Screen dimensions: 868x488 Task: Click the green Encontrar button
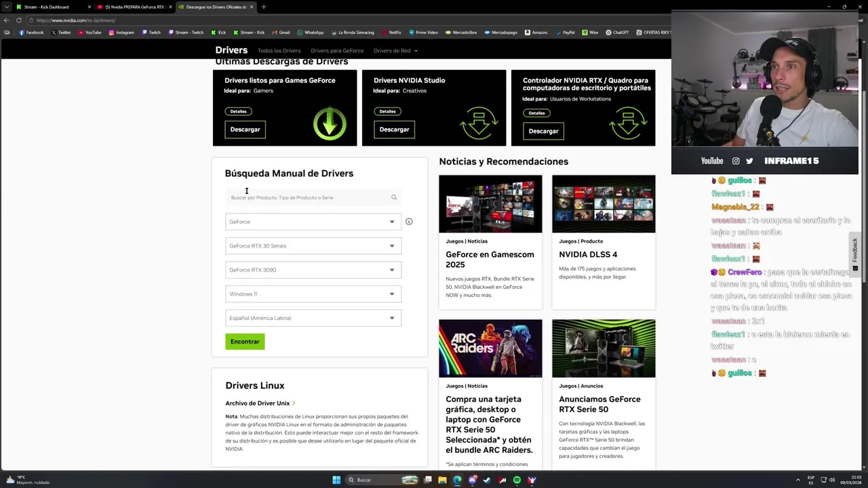coord(245,342)
